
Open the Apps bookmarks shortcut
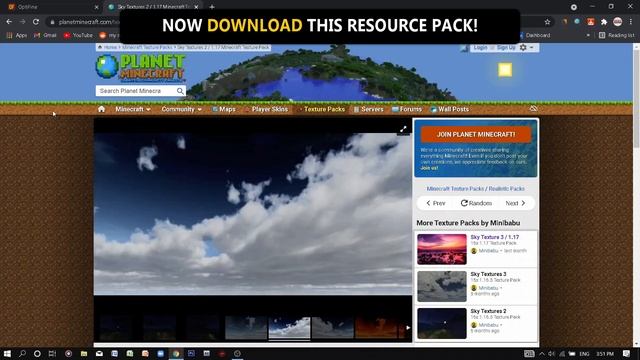[17, 36]
